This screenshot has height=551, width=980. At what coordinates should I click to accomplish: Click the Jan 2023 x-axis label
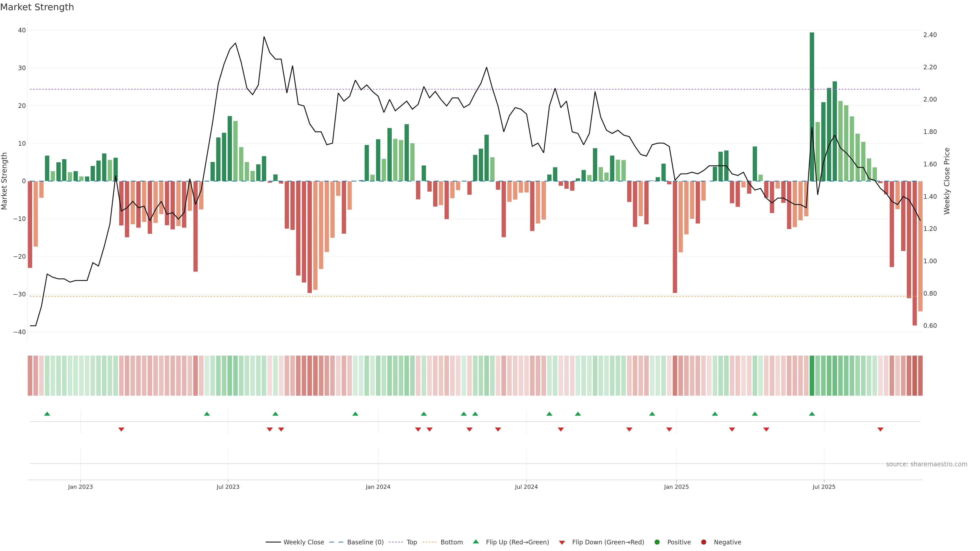[80, 487]
